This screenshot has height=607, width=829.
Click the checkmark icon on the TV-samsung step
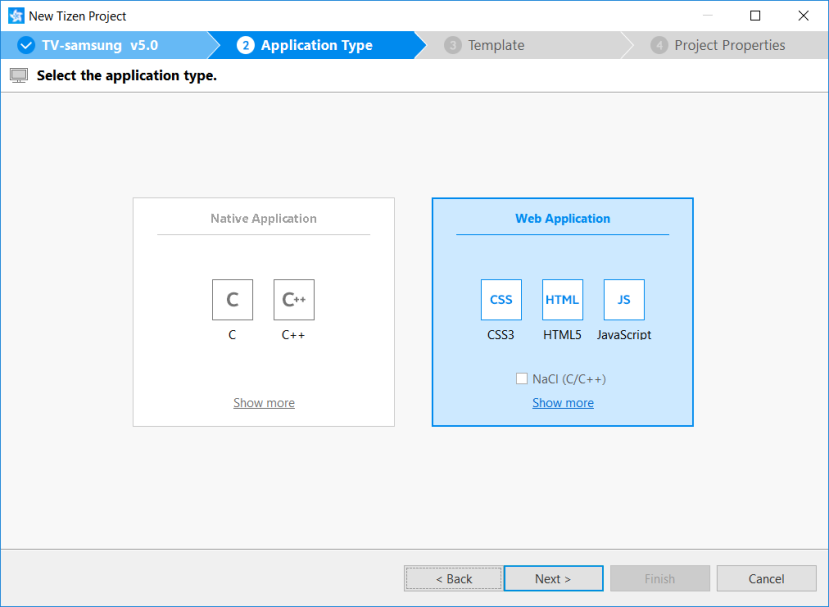pos(25,45)
